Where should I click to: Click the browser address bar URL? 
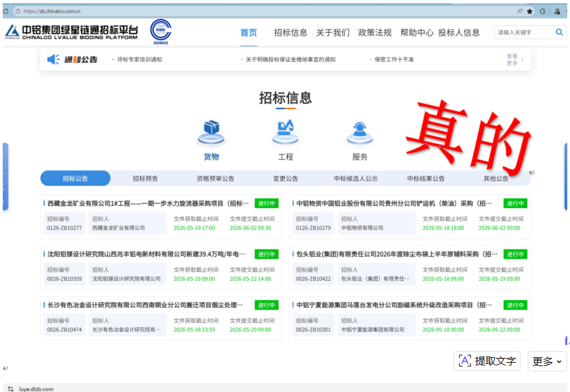pos(52,12)
